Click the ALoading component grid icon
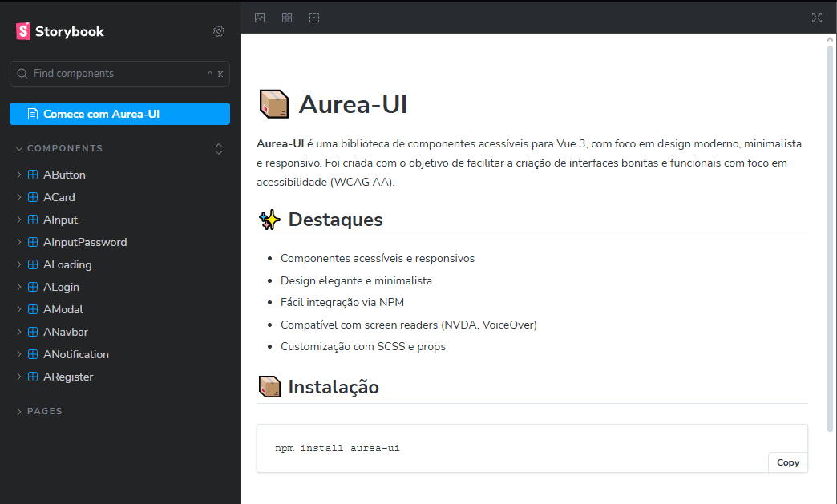The width and height of the screenshot is (837, 504). point(33,264)
